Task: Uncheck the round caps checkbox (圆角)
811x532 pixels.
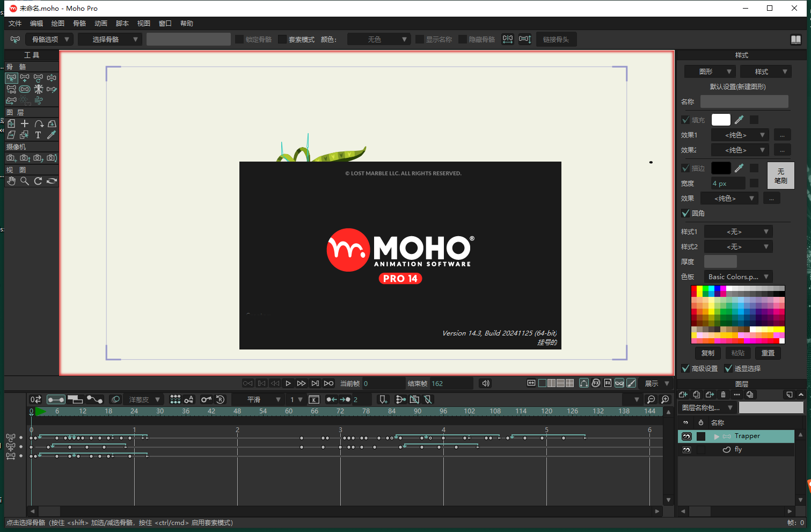Action: pos(685,213)
